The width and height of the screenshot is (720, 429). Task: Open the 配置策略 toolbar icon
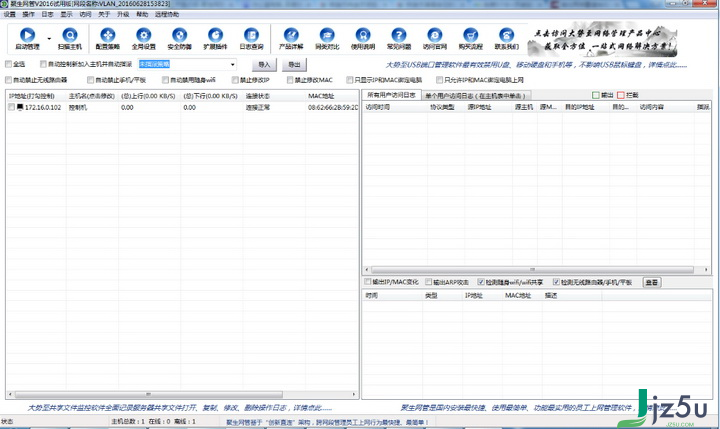(107, 35)
